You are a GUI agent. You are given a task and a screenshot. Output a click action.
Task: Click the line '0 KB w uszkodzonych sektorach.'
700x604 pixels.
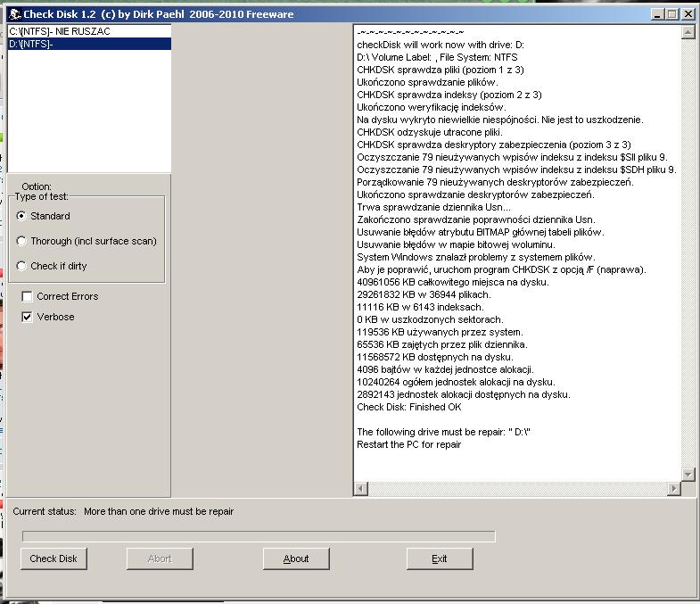click(x=431, y=320)
